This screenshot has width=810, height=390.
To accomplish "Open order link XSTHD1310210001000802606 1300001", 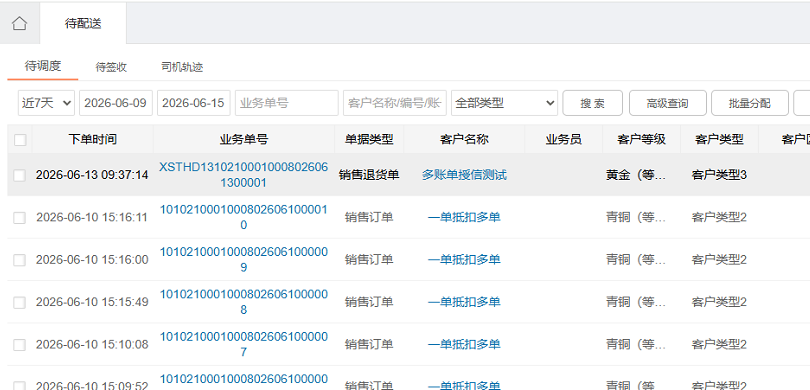I will pyautogui.click(x=243, y=175).
